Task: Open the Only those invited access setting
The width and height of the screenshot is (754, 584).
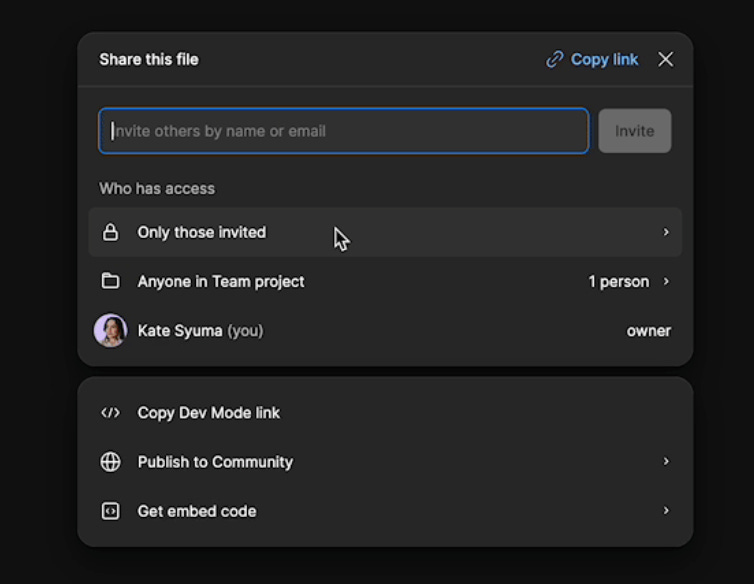Action: point(202,232)
